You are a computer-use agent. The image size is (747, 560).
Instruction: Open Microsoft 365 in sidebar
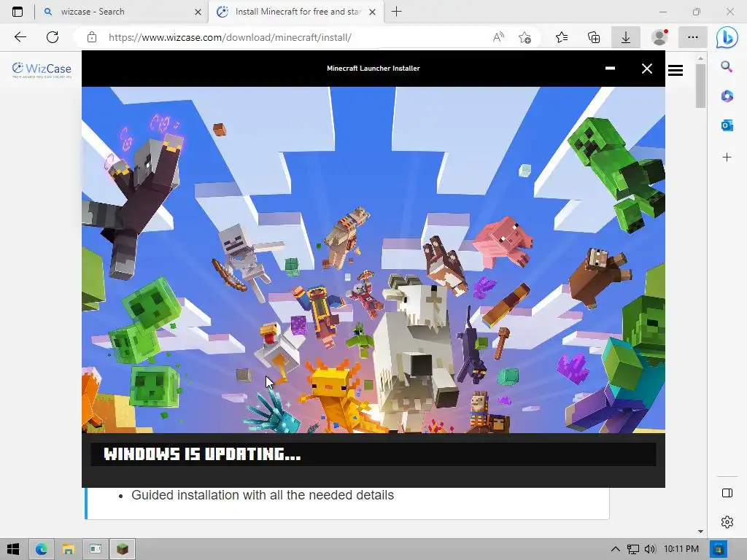tap(727, 96)
